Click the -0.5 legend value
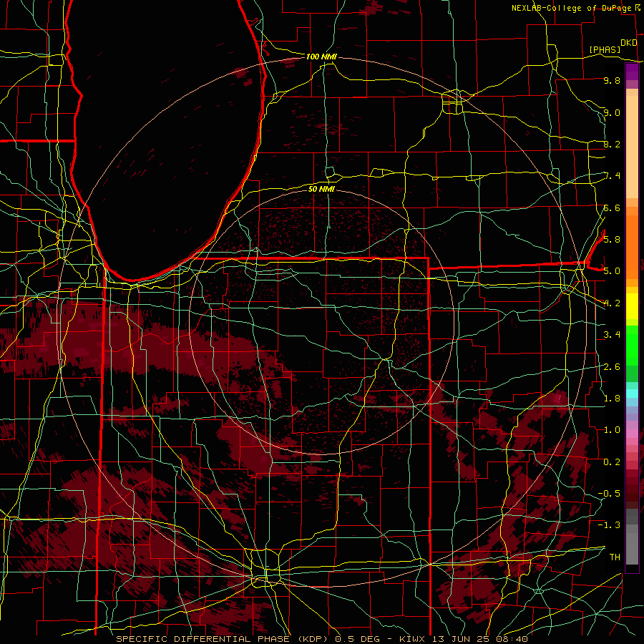Screen dimensions: 644x644 click(x=609, y=493)
